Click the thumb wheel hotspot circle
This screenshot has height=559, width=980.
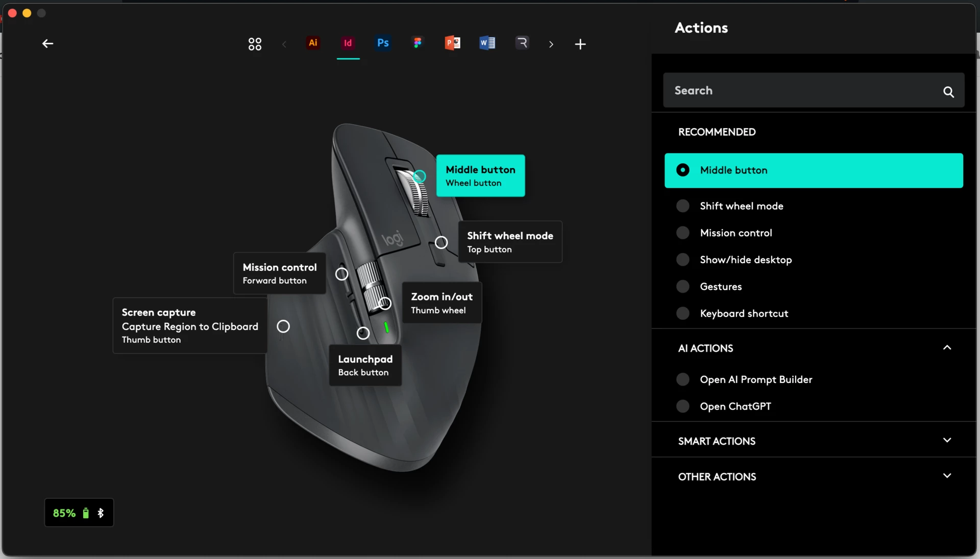[x=385, y=304]
